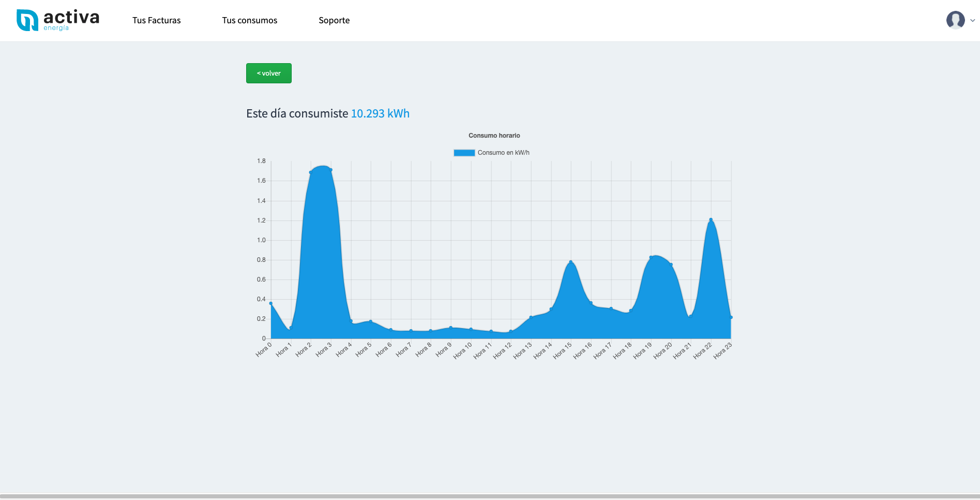Screen dimensions: 980x500
Task: Click the 1.0 y-axis value
Action: click(x=261, y=240)
